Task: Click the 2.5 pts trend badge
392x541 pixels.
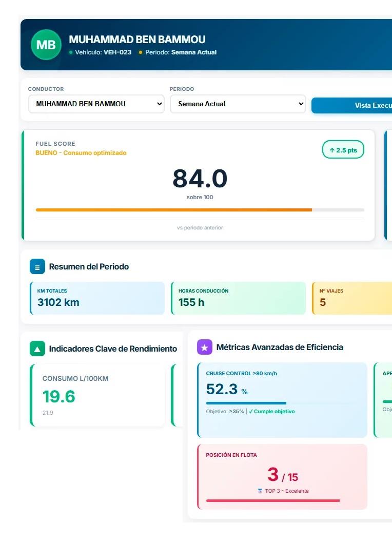Action: 343,149
